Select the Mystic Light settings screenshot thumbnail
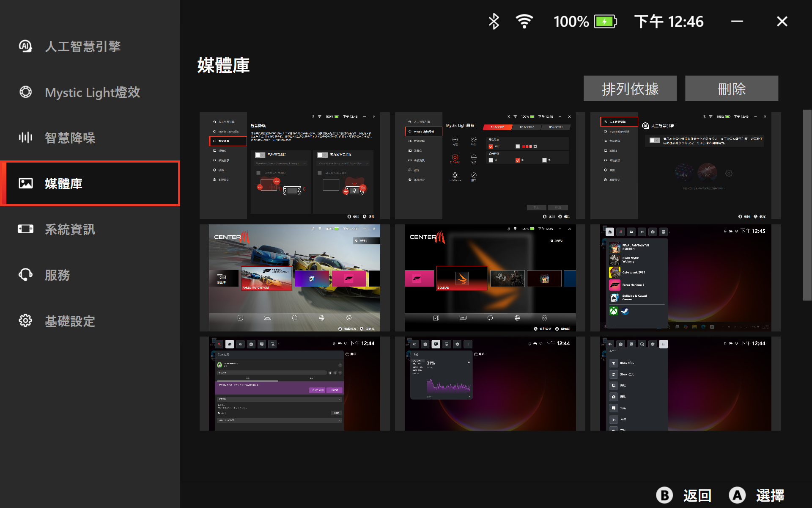This screenshot has width=812, height=508. (490, 166)
